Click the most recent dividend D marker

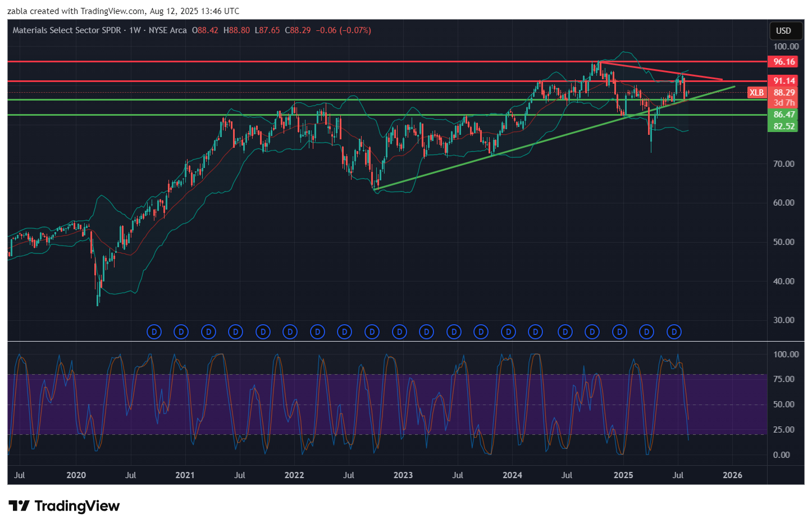pos(674,332)
